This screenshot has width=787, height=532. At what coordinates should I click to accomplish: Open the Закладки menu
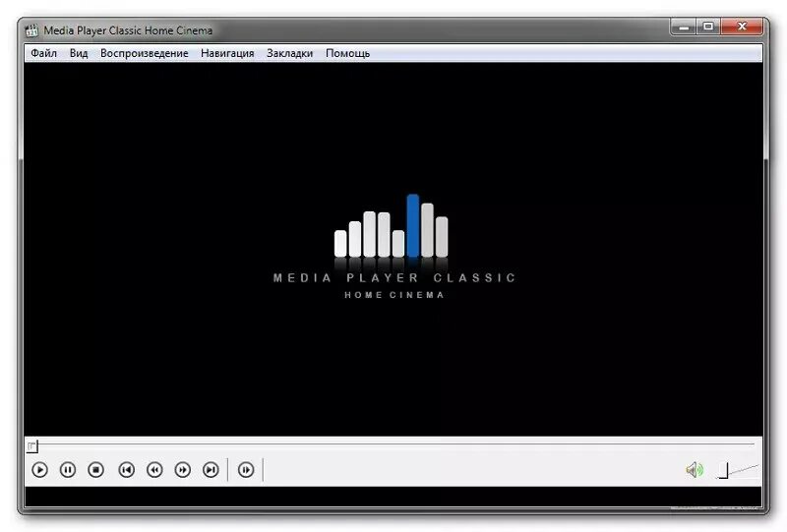point(289,53)
